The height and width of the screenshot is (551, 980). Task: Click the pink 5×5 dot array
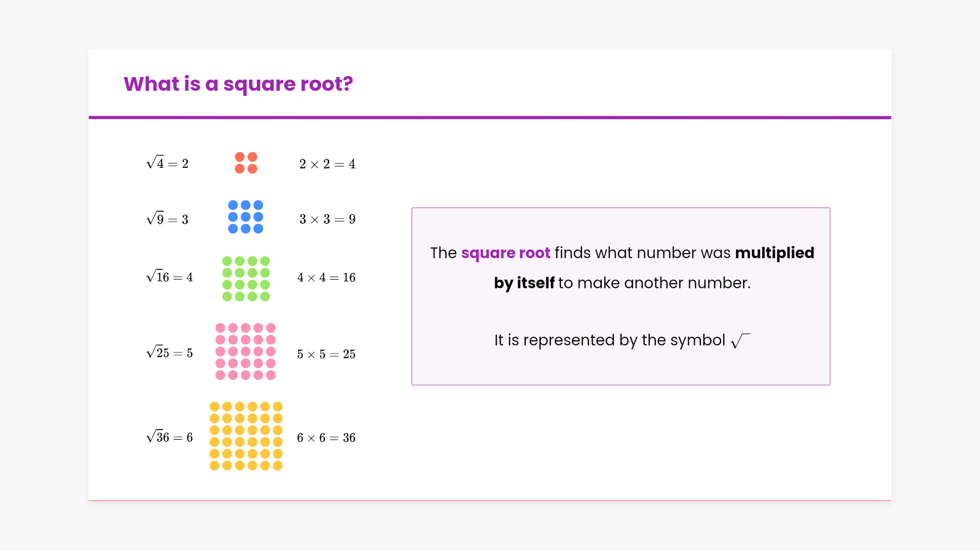pos(246,352)
